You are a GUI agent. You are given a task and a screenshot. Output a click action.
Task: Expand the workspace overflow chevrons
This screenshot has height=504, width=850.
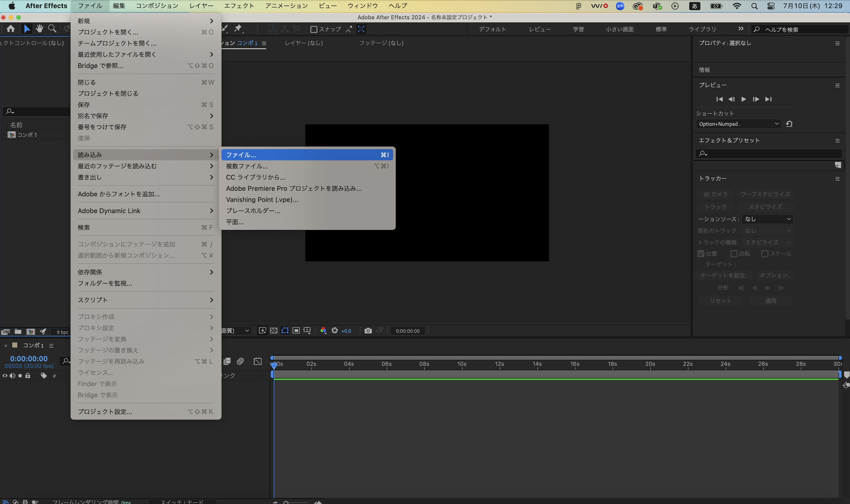(741, 29)
